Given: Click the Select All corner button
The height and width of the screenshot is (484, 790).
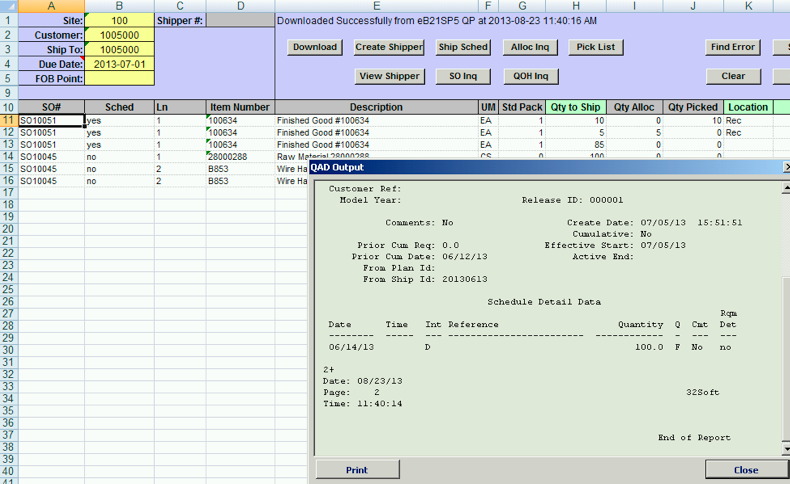Looking at the screenshot, I should pyautogui.click(x=9, y=6).
